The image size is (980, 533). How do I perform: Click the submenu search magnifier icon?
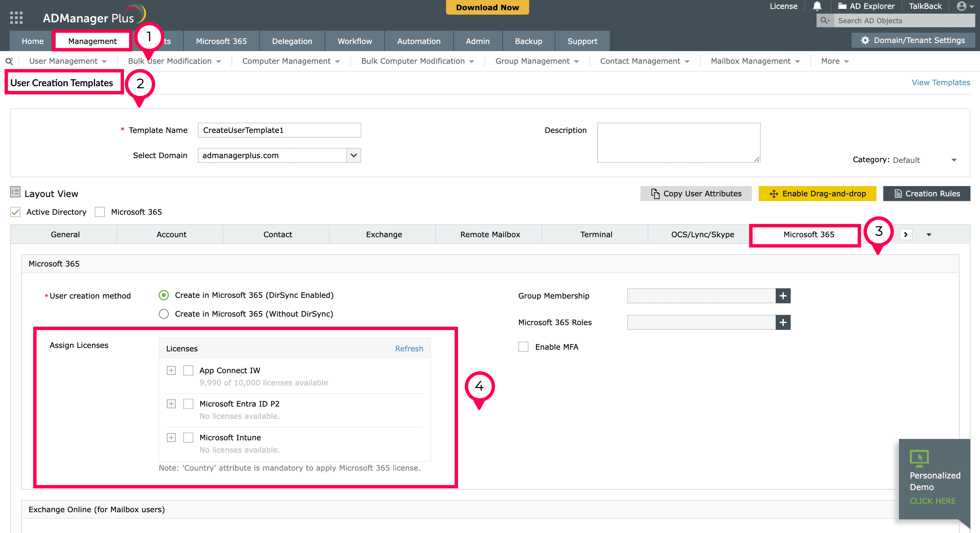pos(9,61)
